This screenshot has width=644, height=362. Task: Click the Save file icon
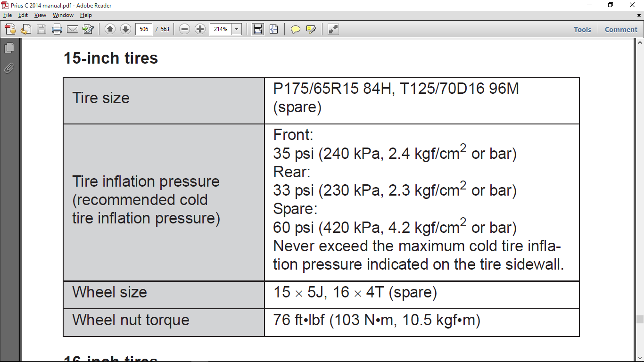tap(41, 29)
